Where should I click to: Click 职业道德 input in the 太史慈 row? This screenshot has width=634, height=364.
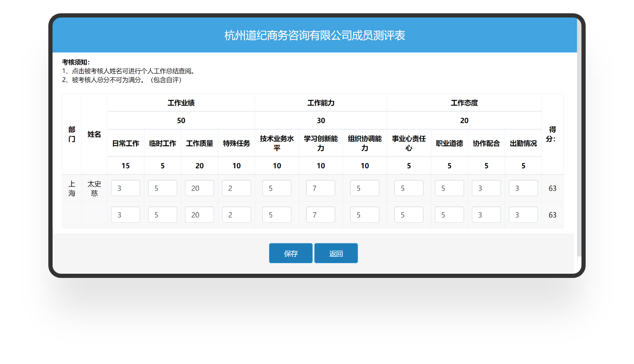click(x=449, y=188)
